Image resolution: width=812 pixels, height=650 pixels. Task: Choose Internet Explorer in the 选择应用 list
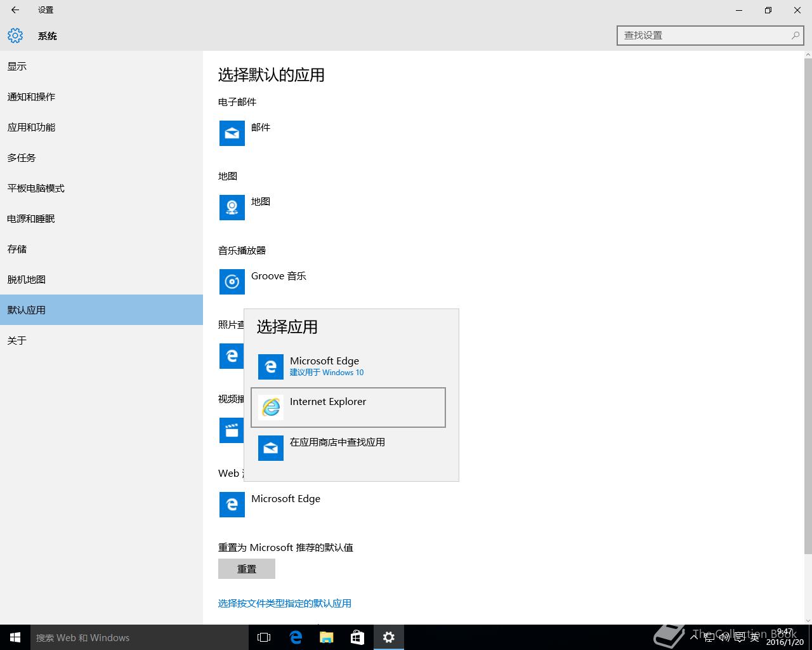click(x=348, y=408)
